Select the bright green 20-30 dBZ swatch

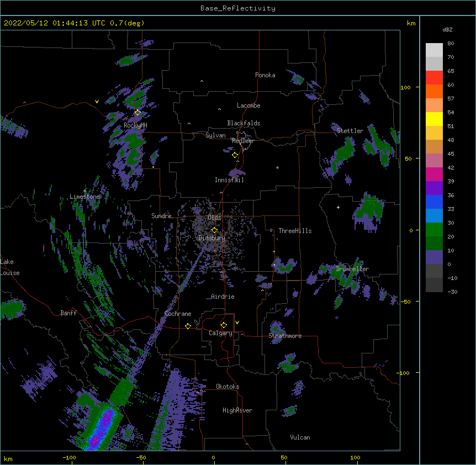pyautogui.click(x=434, y=230)
